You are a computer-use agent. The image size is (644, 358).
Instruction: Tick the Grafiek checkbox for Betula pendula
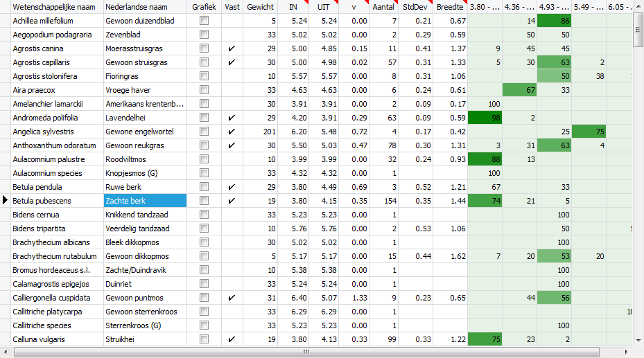tap(204, 187)
